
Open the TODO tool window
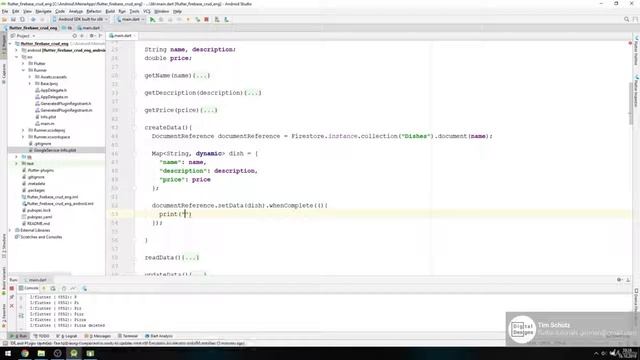point(41,336)
